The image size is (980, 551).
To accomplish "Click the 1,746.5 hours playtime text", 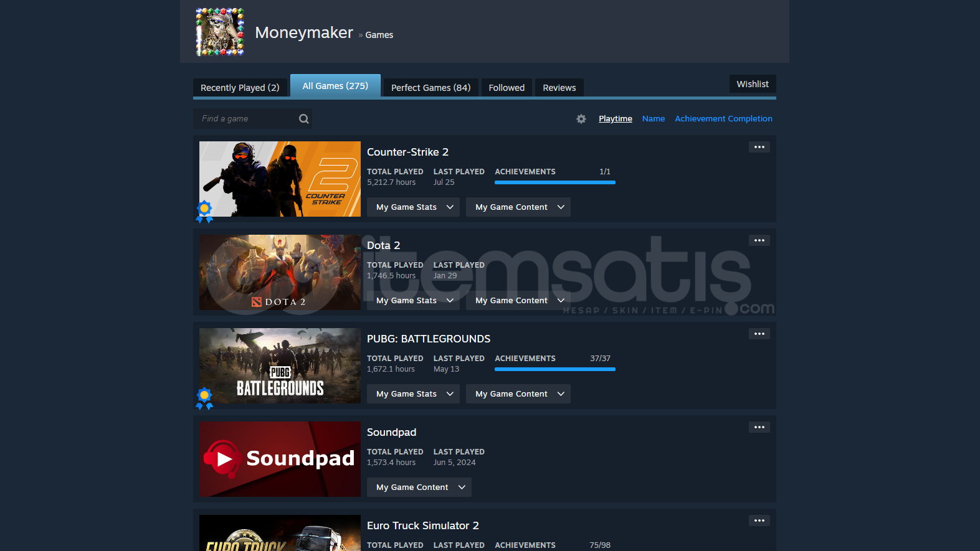I will click(x=391, y=276).
